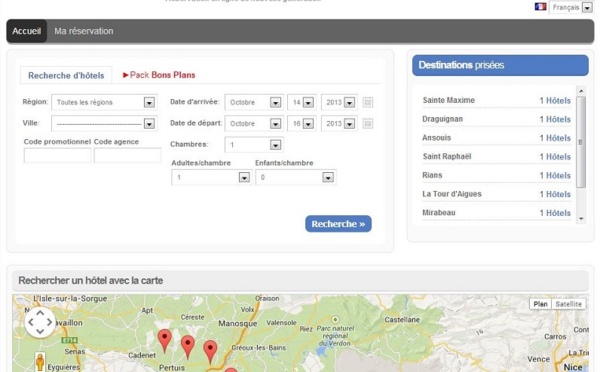
Task: Click the destinations list scroll up arrow
Action: [581, 91]
